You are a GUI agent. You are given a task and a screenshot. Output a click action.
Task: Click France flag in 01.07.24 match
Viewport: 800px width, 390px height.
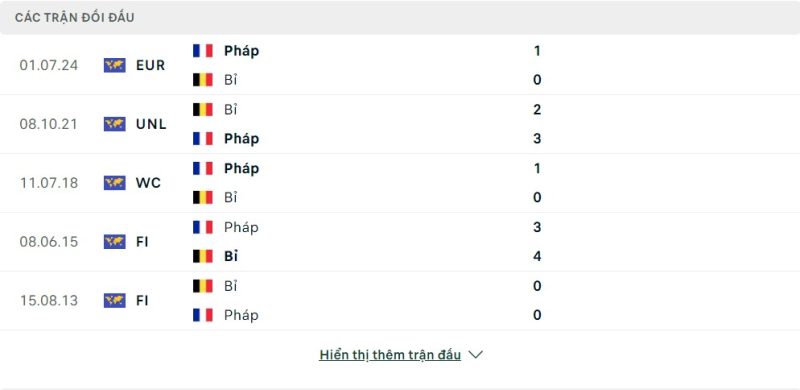click(x=203, y=51)
